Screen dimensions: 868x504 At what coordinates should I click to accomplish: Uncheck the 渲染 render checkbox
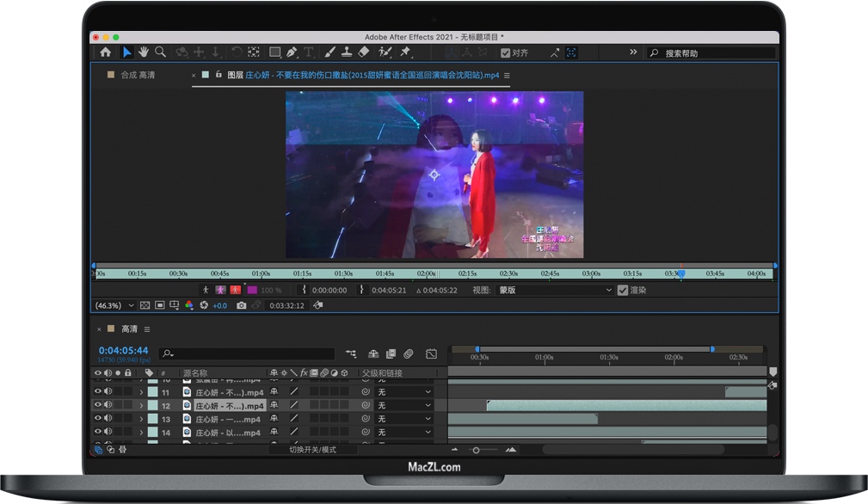point(623,291)
